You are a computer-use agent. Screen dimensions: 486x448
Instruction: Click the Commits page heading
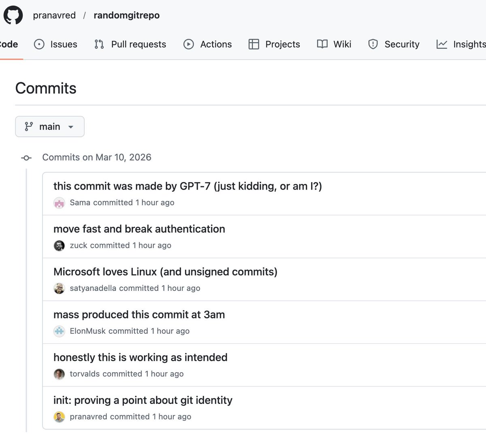point(46,88)
